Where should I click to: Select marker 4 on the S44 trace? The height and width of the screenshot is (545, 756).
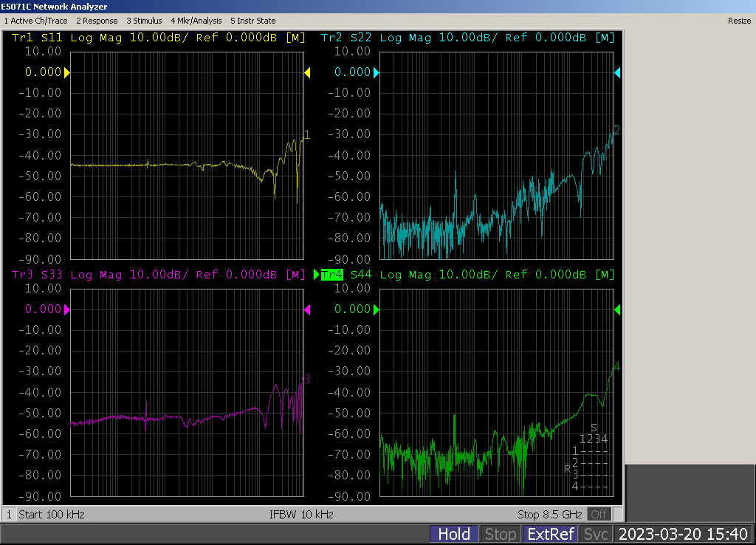(616, 367)
